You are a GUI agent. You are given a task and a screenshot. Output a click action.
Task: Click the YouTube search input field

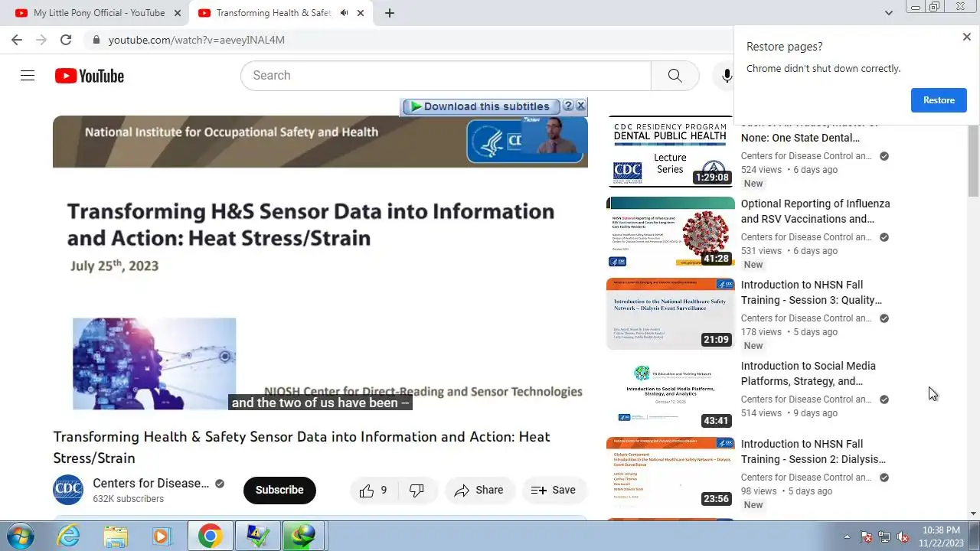[x=446, y=76]
